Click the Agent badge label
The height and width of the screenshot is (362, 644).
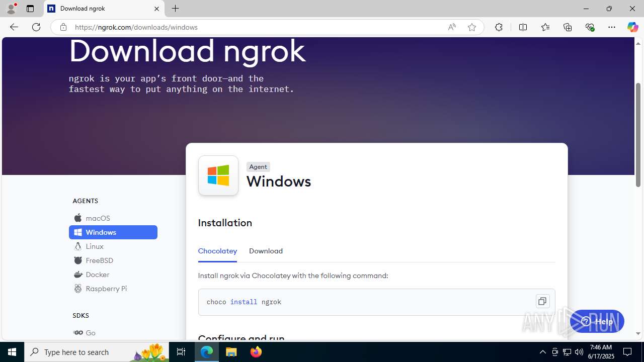[x=258, y=167]
